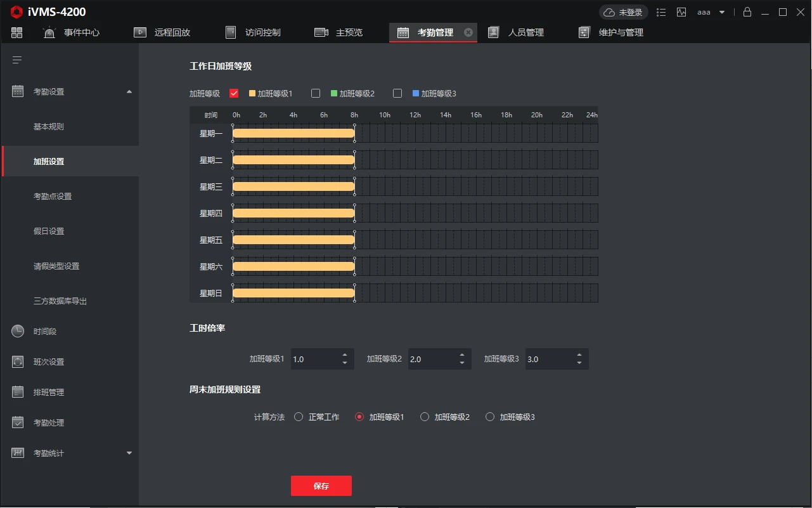
Task: Decrease the 加班等级2 rate value
Action: tap(462, 363)
